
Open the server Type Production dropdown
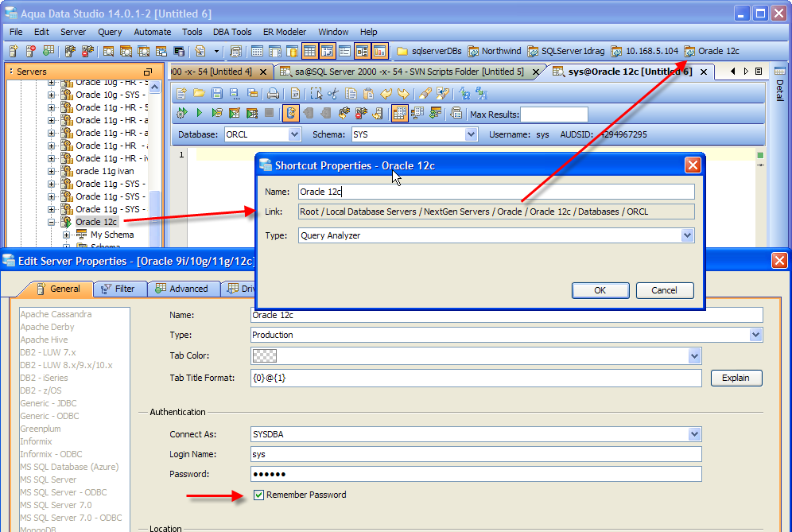tap(755, 335)
